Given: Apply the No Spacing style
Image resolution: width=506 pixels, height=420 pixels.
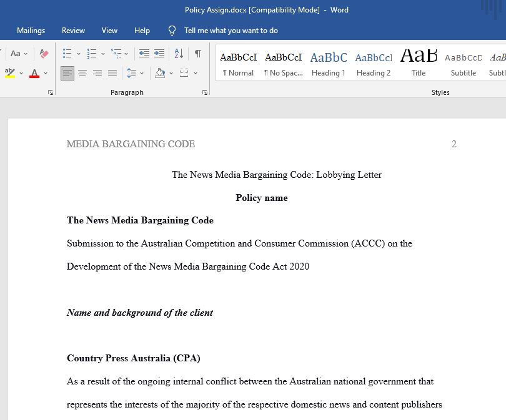Looking at the screenshot, I should 284,64.
